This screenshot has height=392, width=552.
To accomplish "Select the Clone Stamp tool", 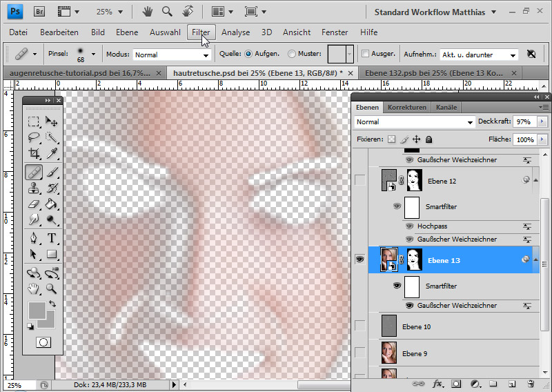I will click(x=34, y=188).
